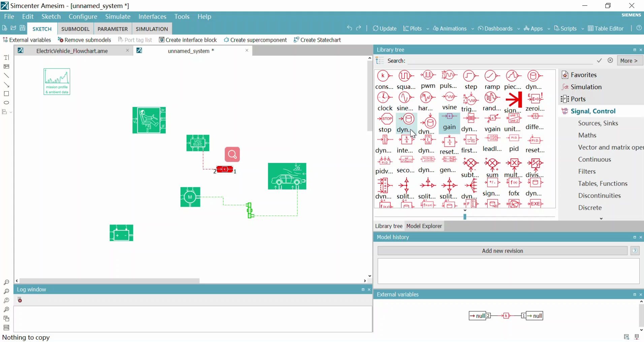The width and height of the screenshot is (644, 342).
Task: Save the model with the disk icon
Action: [23, 28]
